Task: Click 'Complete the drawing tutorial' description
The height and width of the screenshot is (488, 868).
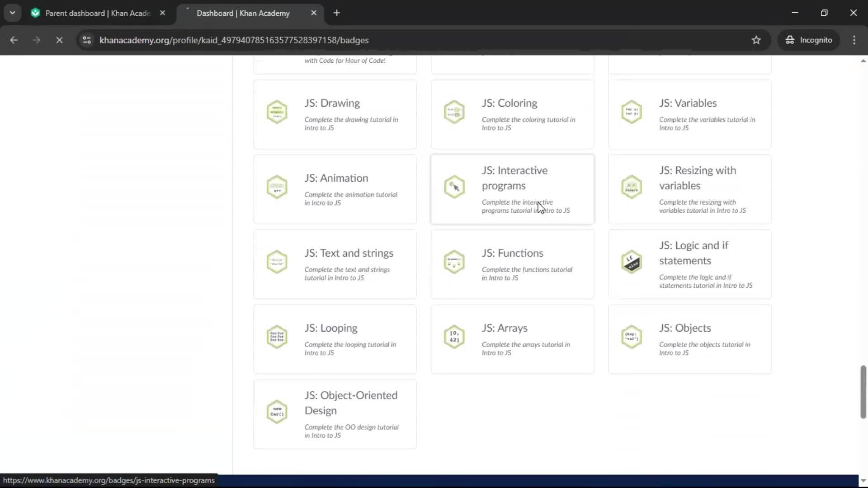Action: click(x=351, y=124)
